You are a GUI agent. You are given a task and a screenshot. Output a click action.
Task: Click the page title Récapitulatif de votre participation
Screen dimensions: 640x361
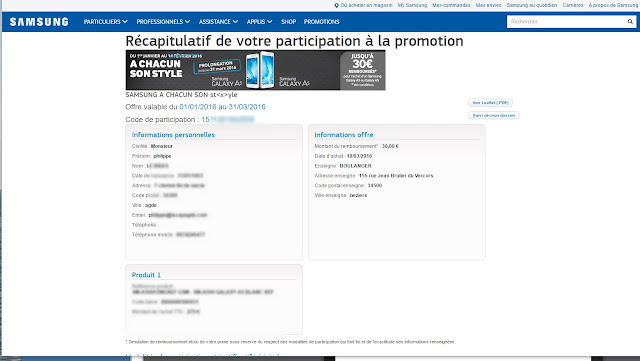point(294,41)
